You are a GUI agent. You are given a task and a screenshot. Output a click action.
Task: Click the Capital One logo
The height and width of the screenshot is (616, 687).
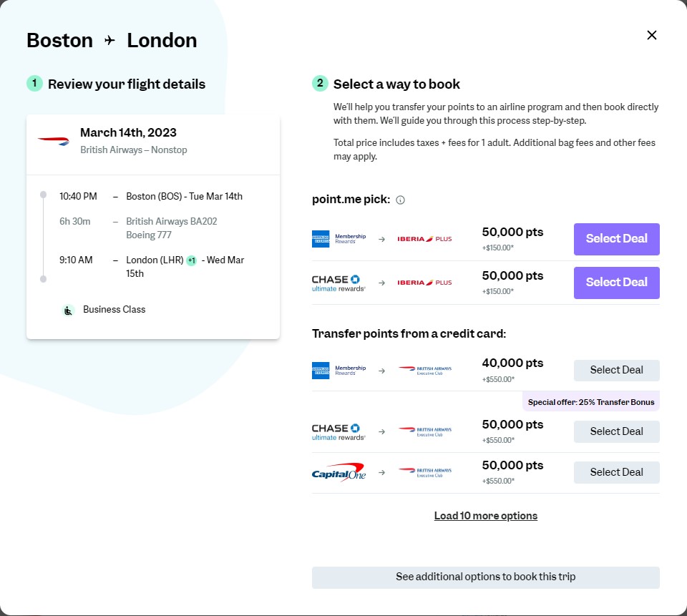(x=339, y=472)
